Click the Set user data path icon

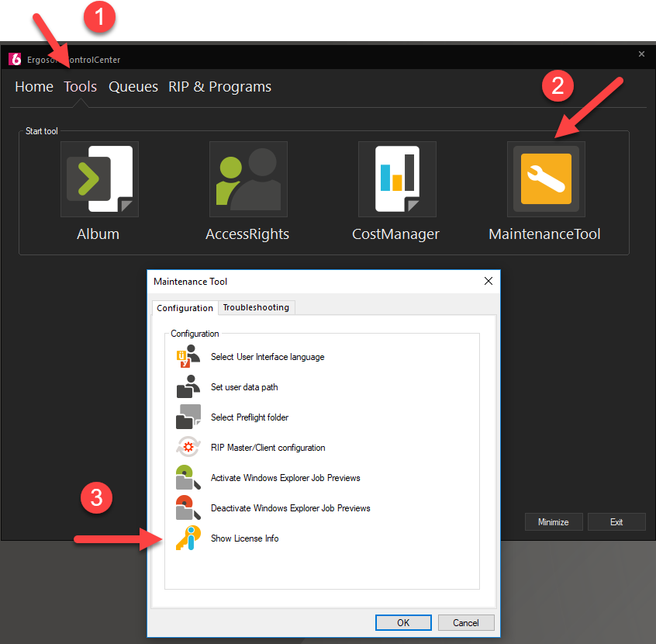click(x=188, y=386)
